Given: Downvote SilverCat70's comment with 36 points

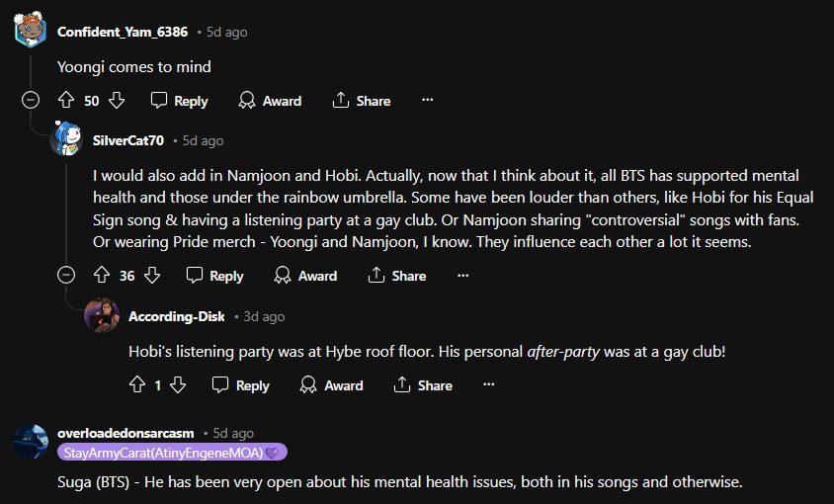Looking at the screenshot, I should coord(152,276).
